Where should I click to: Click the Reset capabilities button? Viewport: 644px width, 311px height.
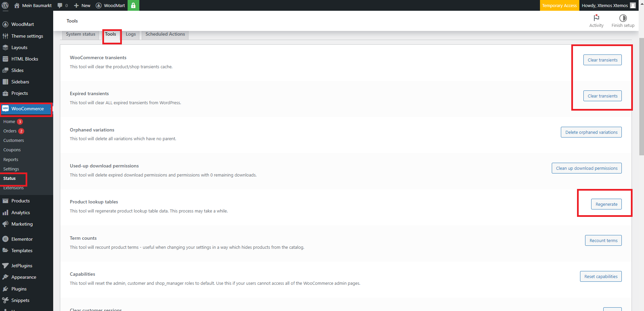click(601, 276)
